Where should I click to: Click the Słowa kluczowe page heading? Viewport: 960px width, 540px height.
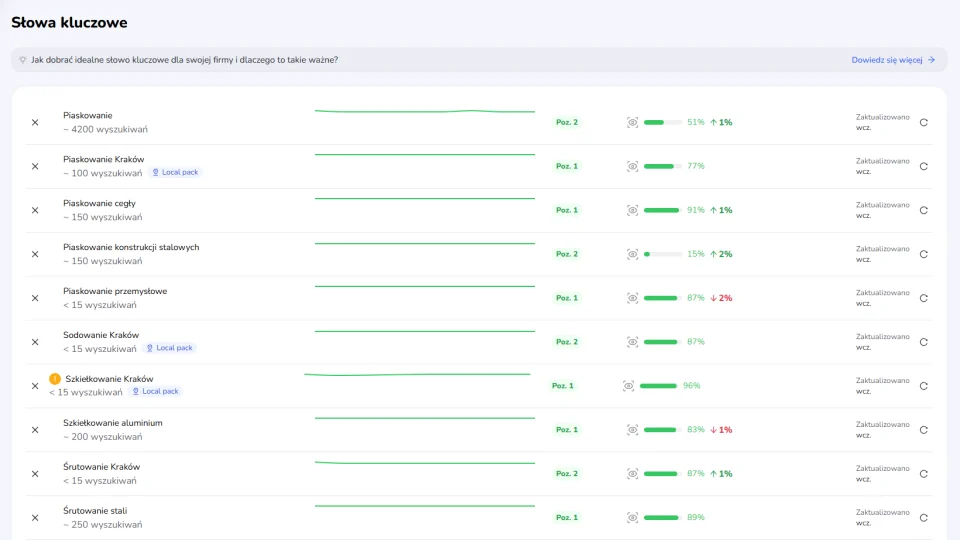(x=69, y=23)
